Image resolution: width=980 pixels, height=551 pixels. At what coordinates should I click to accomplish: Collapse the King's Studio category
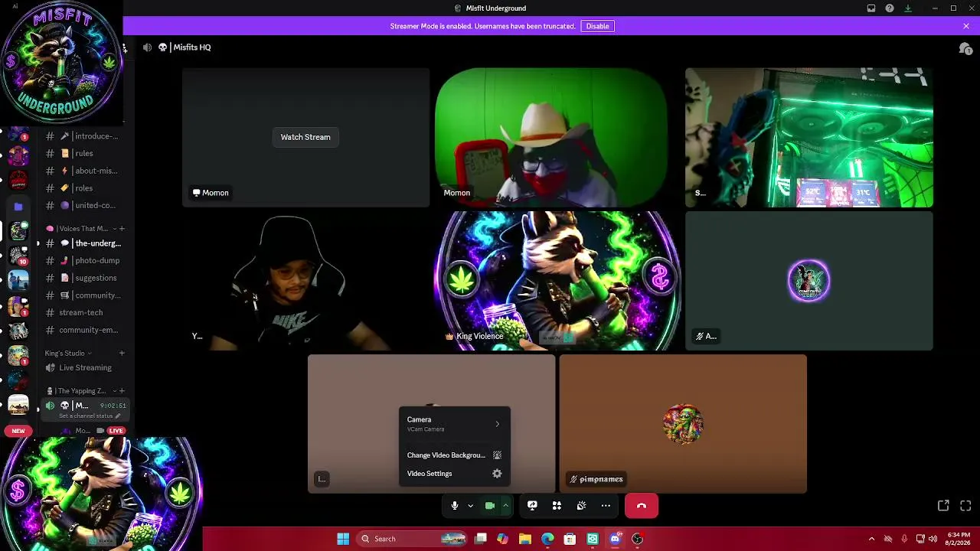pyautogui.click(x=68, y=353)
